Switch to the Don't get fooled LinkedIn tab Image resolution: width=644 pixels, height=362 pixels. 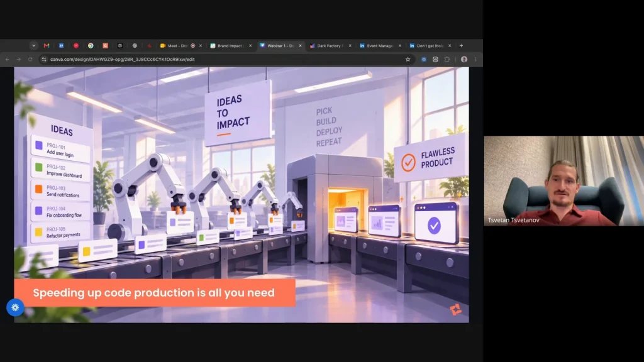[430, 45]
